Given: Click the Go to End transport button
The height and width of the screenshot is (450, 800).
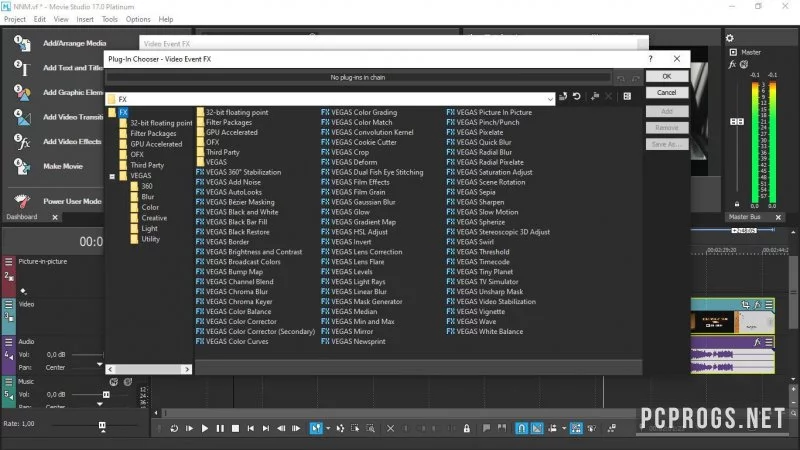Looking at the screenshot, I should 266,429.
